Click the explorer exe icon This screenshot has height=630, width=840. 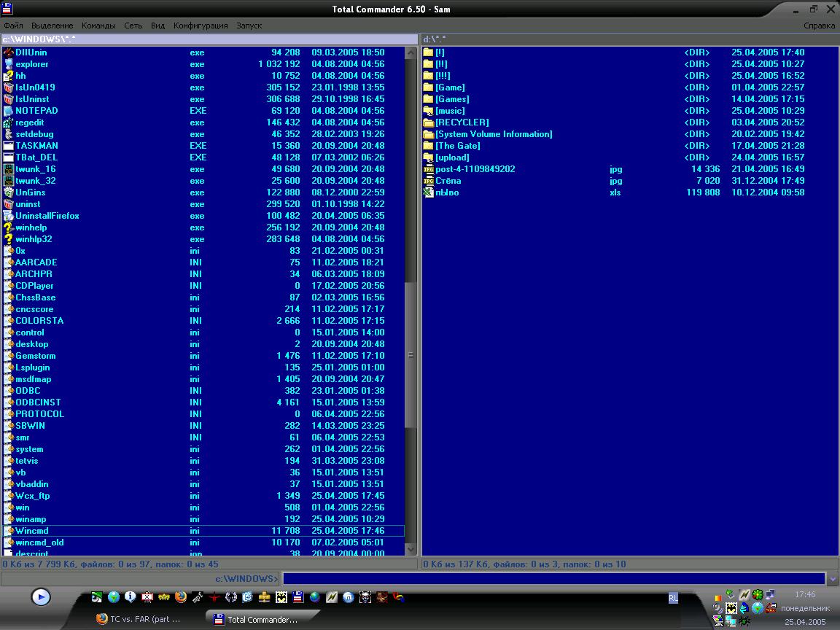(x=8, y=64)
